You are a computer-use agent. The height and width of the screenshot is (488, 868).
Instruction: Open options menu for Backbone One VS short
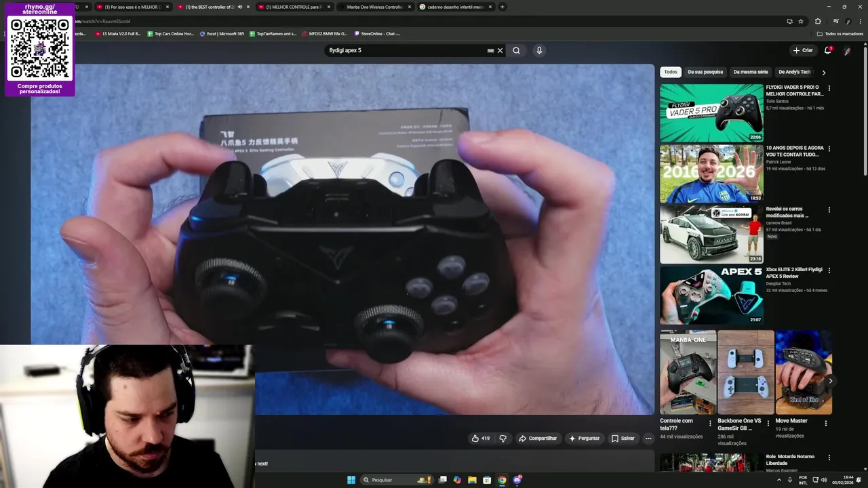[768, 423]
